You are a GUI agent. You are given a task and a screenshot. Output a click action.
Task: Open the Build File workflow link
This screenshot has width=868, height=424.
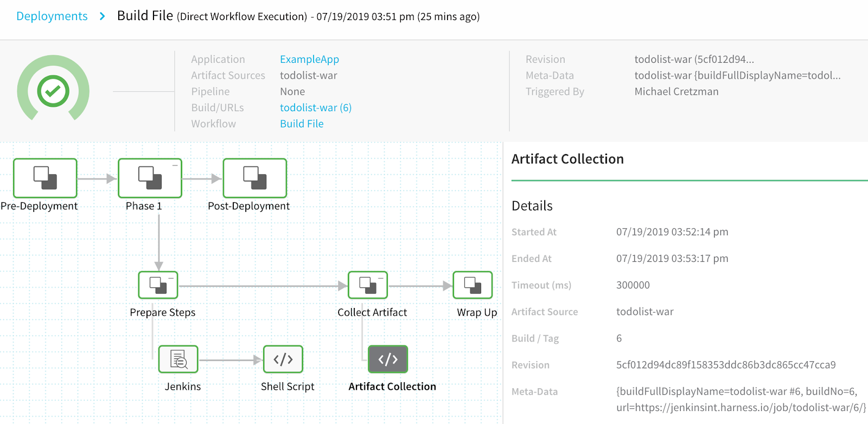pyautogui.click(x=302, y=124)
